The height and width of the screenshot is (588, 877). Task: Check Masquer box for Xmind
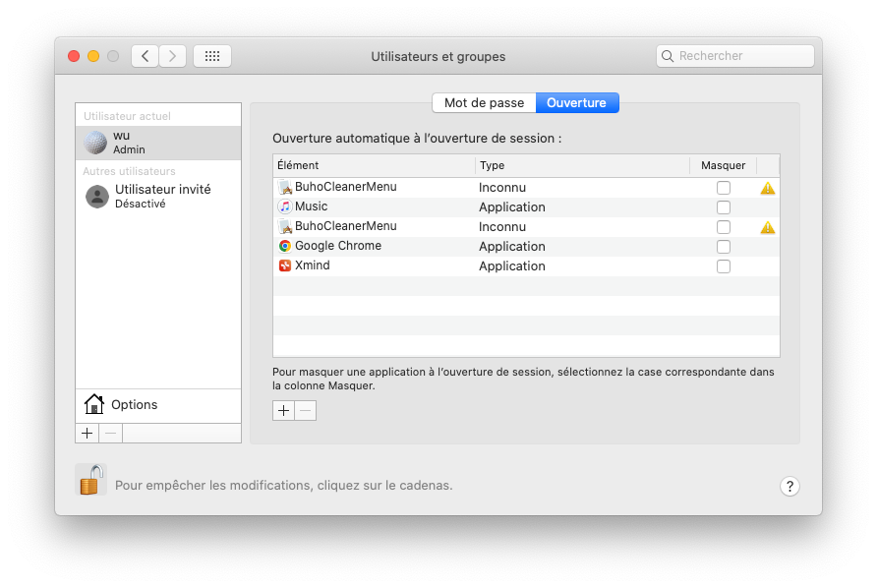pyautogui.click(x=724, y=266)
